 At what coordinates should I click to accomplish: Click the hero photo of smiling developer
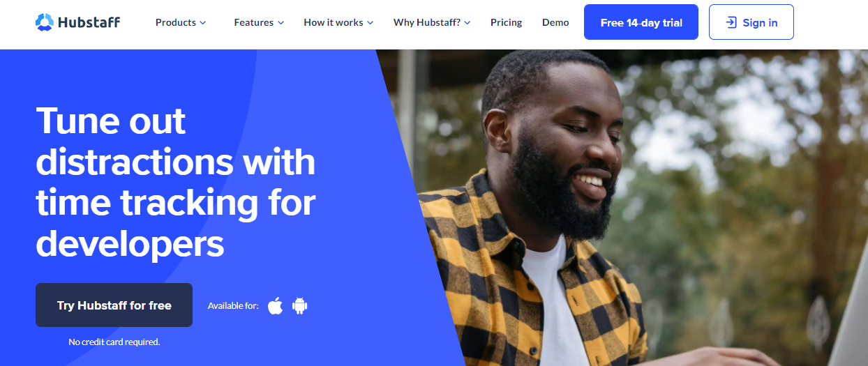[x=628, y=208]
